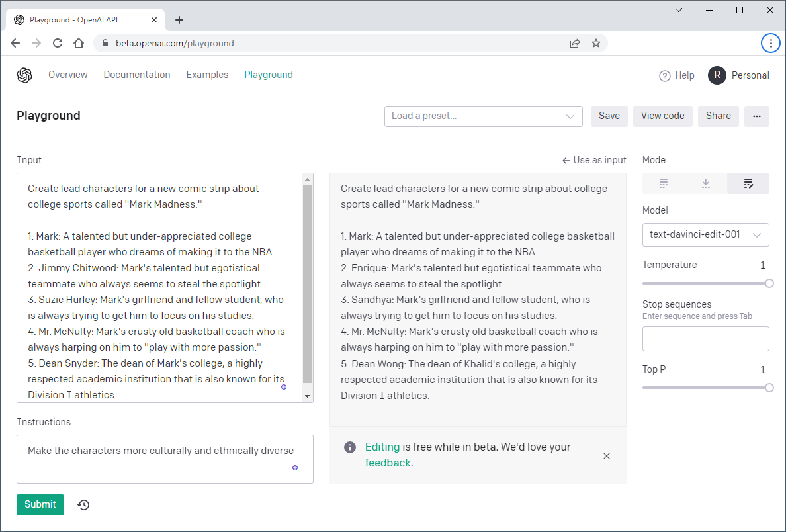Screen dimensions: 786x532
Task: Click in the Instructions text box
Action: 165,459
